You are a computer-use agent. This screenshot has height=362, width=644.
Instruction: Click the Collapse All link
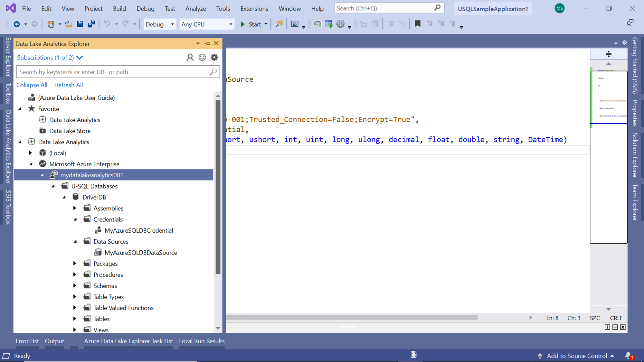(x=32, y=85)
